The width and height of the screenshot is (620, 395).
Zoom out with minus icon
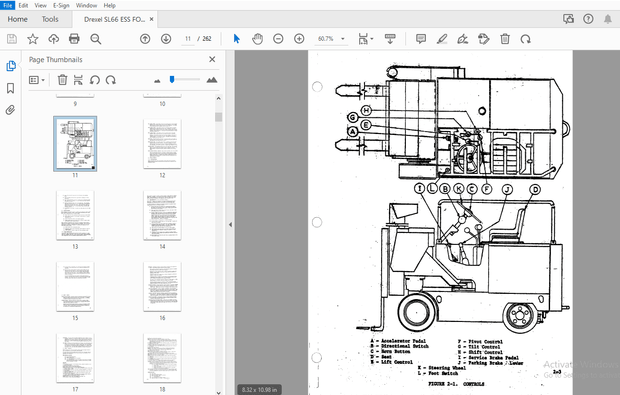[x=278, y=39]
